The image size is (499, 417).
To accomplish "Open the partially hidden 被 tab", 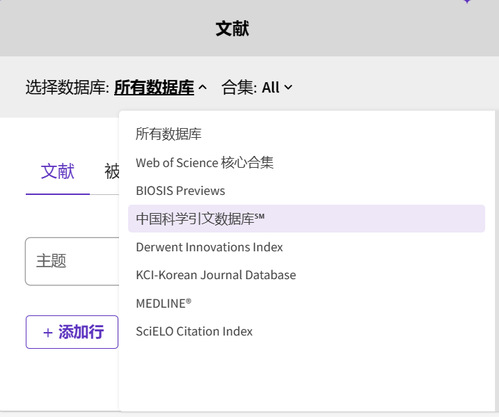I will pyautogui.click(x=112, y=171).
